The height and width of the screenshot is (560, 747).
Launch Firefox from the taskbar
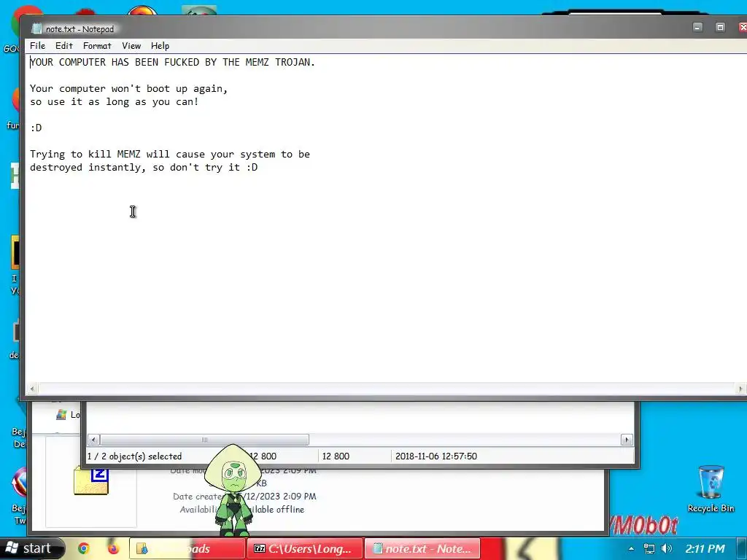113,548
